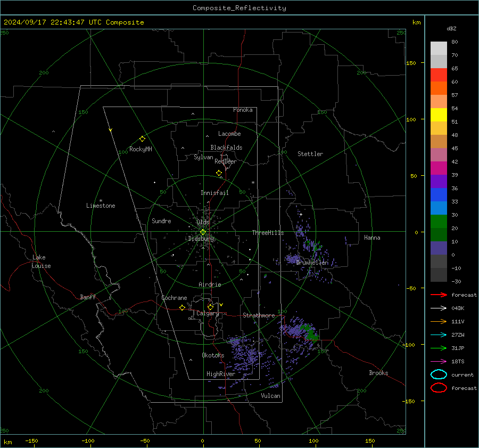The height and width of the screenshot is (448, 479).
Task: Click the magenta 18TS arrow icon
Action: click(x=439, y=362)
